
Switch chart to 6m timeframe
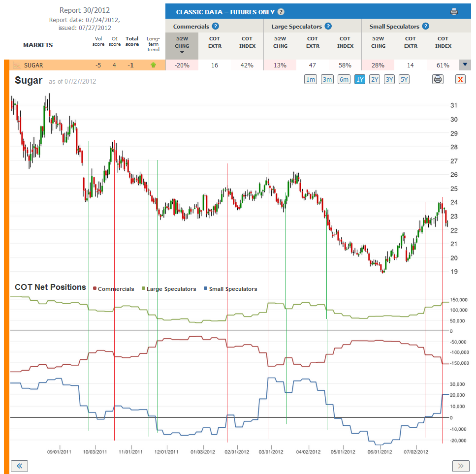[344, 79]
